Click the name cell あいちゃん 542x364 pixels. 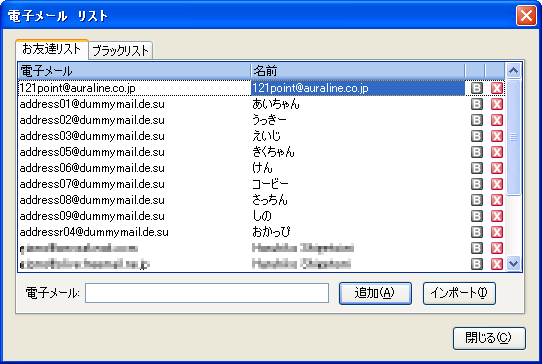276,104
